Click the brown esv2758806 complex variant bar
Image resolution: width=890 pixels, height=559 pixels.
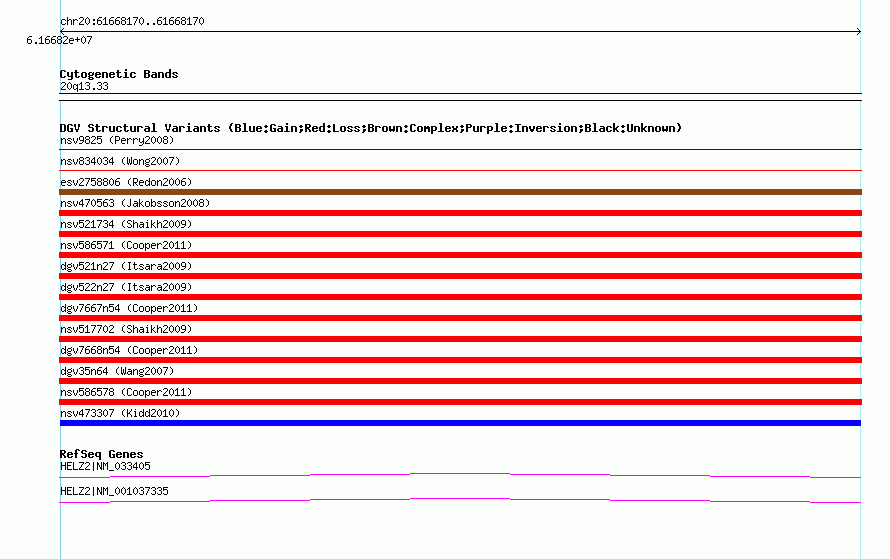(460, 192)
